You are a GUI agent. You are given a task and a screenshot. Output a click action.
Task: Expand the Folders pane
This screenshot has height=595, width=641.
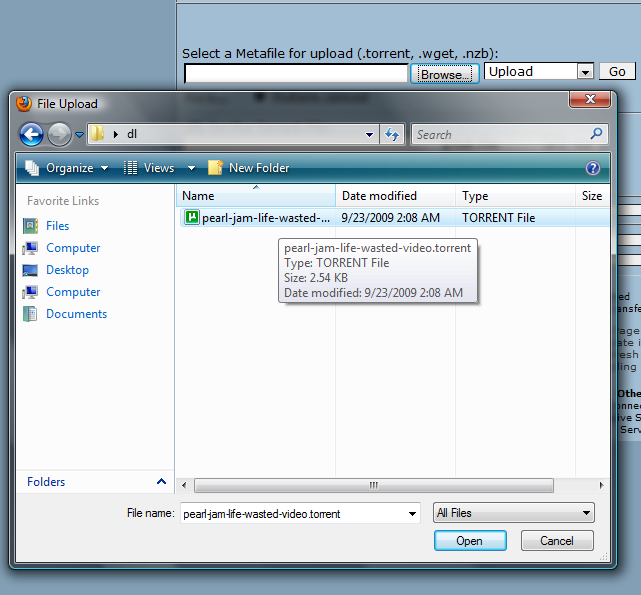(161, 482)
